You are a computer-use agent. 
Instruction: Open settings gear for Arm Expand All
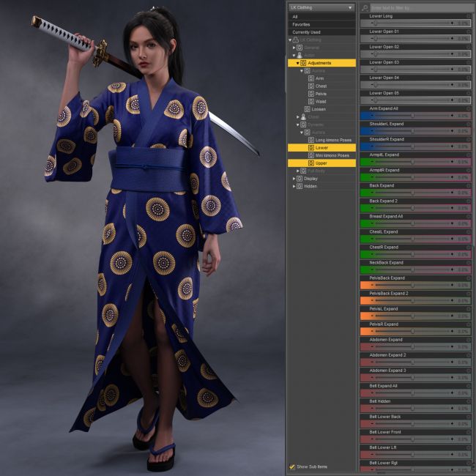pyautogui.click(x=469, y=108)
